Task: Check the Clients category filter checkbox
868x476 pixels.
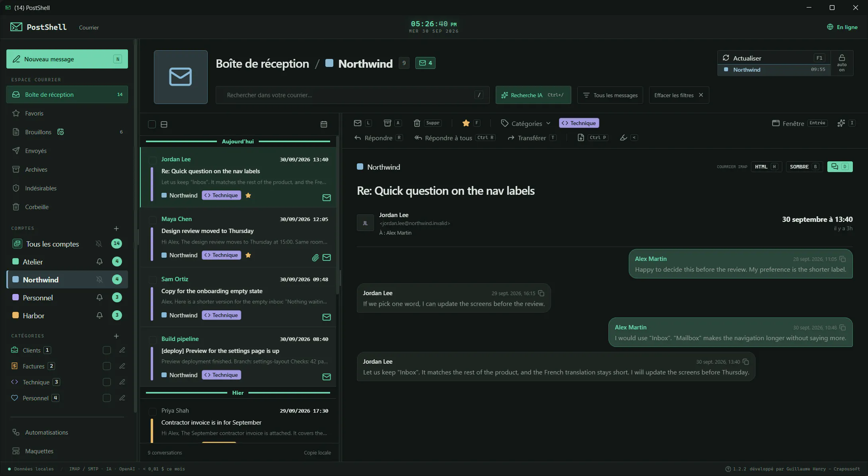Action: pos(107,350)
